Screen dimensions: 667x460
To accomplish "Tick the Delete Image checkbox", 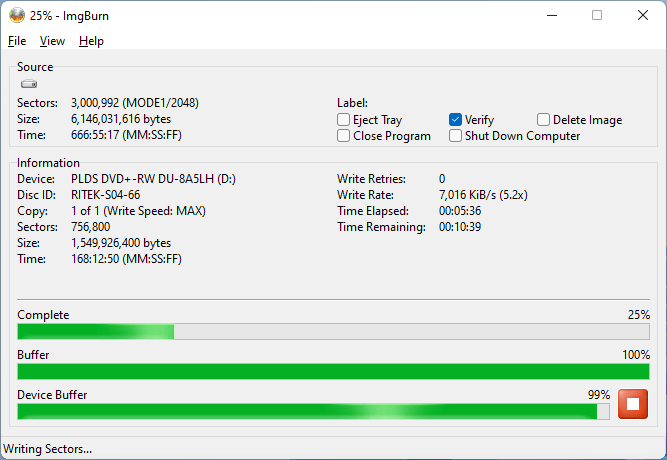I will pyautogui.click(x=544, y=120).
